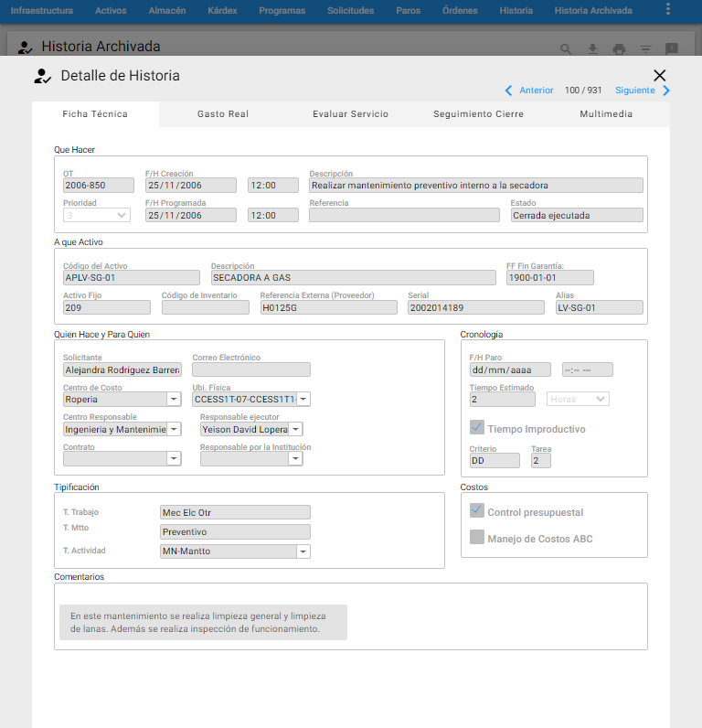The width and height of the screenshot is (702, 728).
Task: Click the comment bubble icon in toolbar
Action: click(x=671, y=48)
